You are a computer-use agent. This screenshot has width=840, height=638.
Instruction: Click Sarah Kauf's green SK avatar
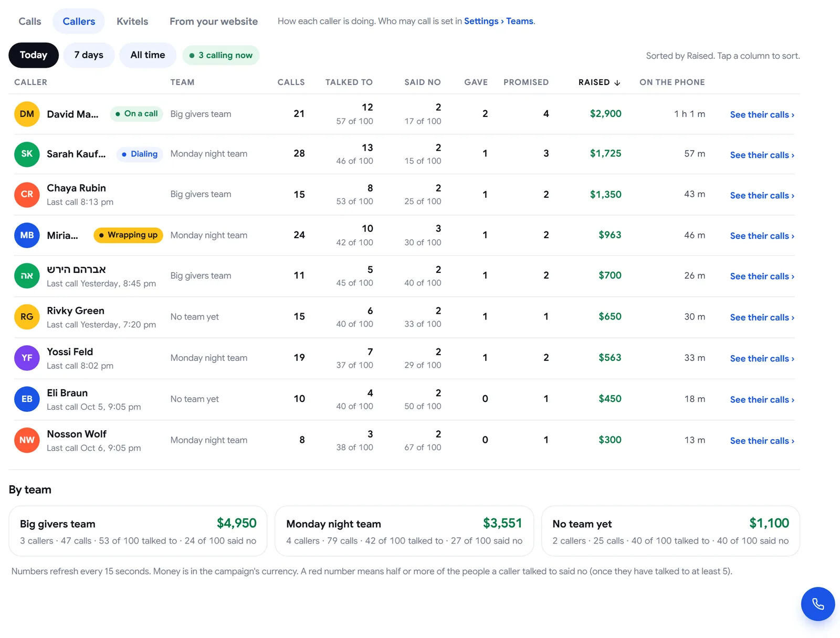(x=27, y=154)
